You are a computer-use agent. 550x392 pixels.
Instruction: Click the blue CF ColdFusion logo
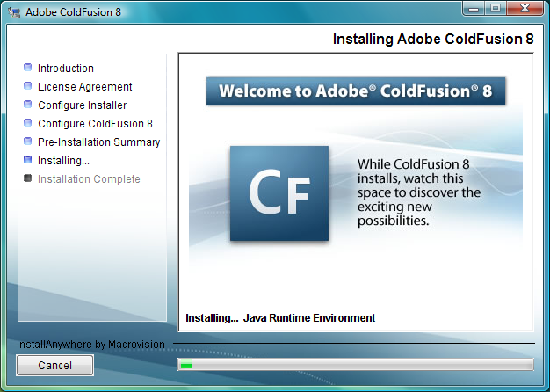tap(279, 193)
